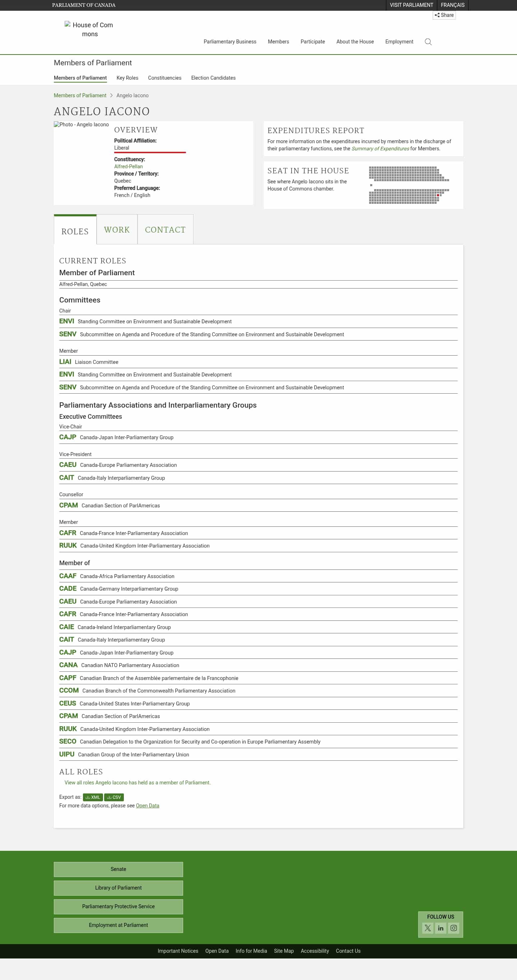Screen dimensions: 517x980
Task: Export roles as XML
Action: pyautogui.click(x=93, y=797)
